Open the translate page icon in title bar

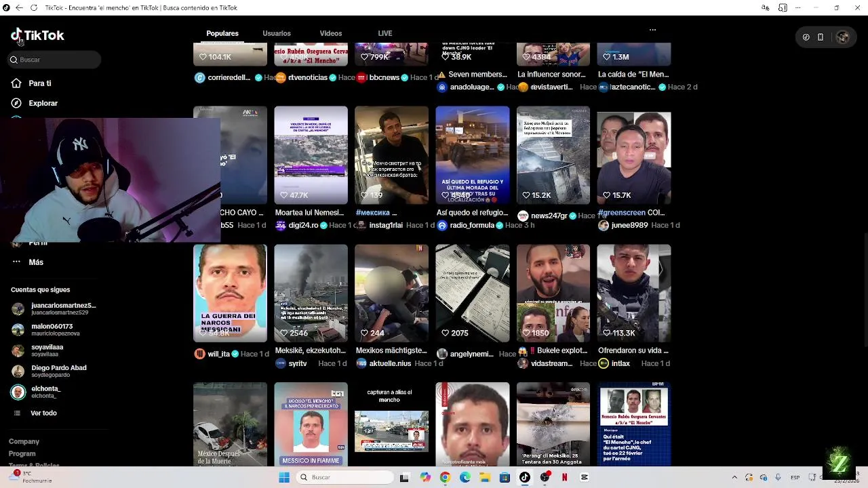coord(766,7)
